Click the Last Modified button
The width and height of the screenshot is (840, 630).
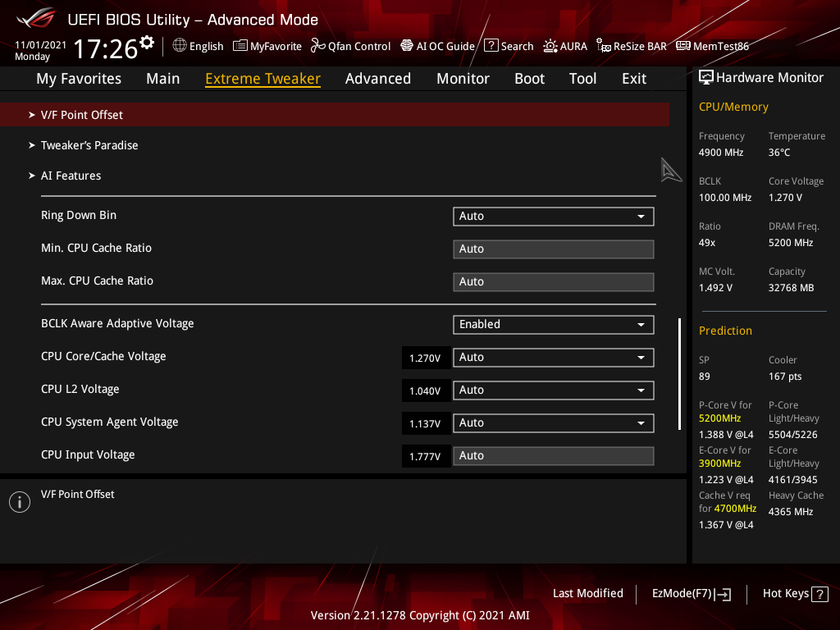coord(587,594)
